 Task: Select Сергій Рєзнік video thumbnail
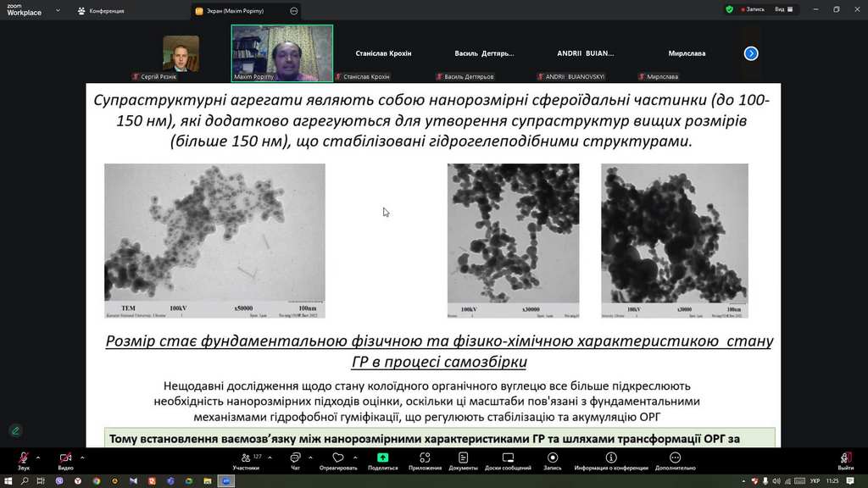pyautogui.click(x=181, y=54)
